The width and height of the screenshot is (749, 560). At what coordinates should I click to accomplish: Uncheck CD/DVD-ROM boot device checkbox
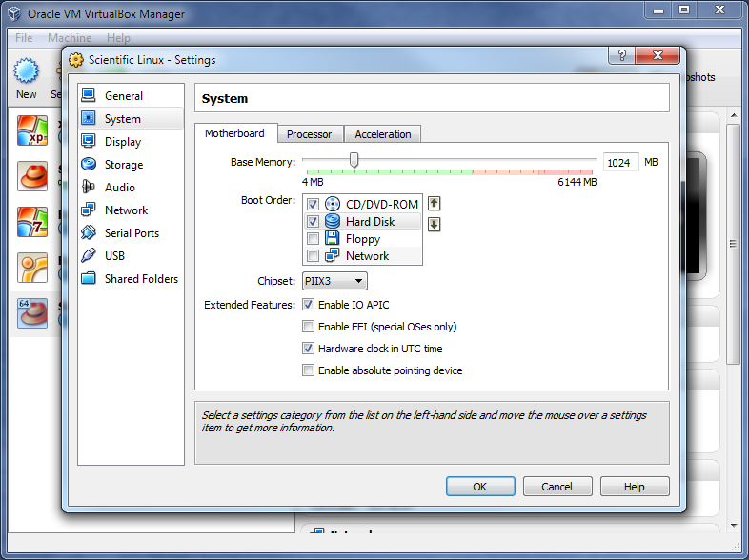313,205
